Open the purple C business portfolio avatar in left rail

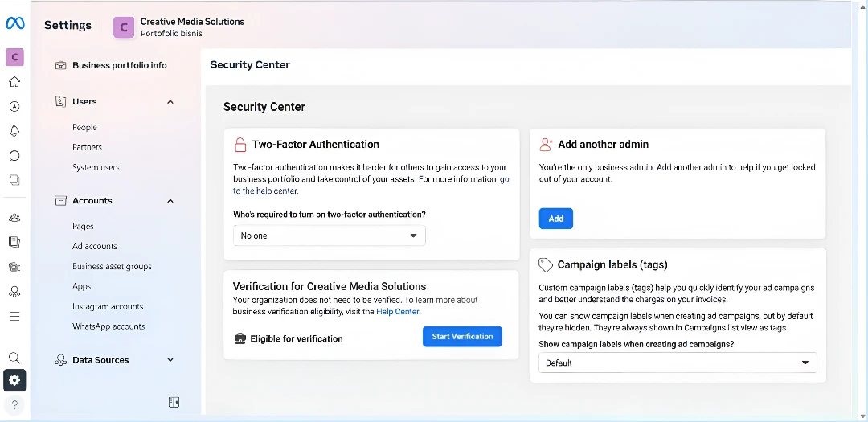[14, 56]
